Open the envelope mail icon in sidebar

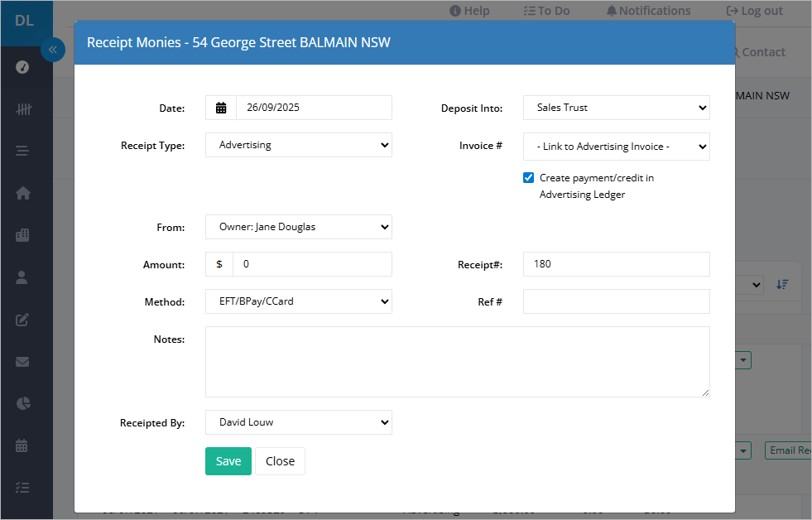(22, 362)
